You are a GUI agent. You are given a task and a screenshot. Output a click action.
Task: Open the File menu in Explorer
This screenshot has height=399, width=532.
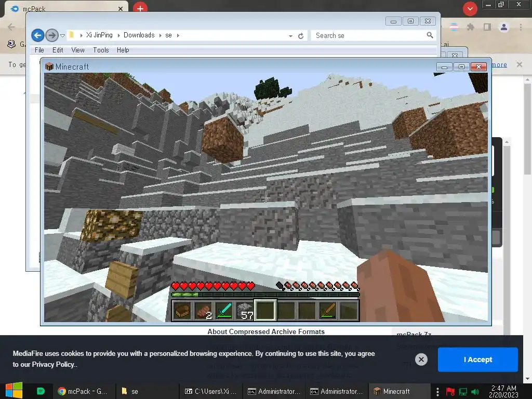[39, 50]
